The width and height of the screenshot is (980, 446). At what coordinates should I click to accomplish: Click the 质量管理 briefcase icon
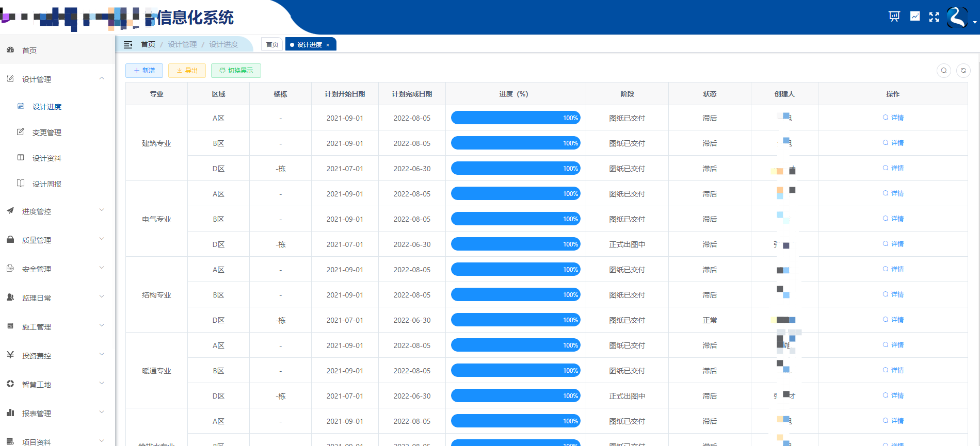(x=10, y=240)
